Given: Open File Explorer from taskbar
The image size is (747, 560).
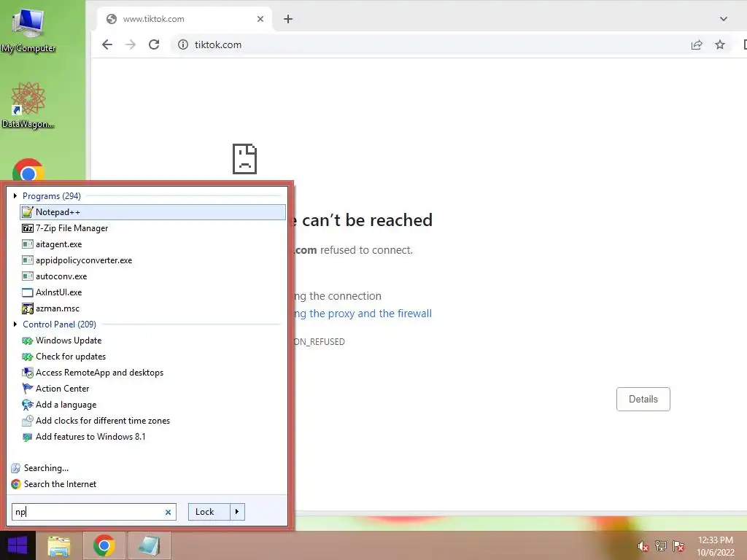Looking at the screenshot, I should 59,545.
